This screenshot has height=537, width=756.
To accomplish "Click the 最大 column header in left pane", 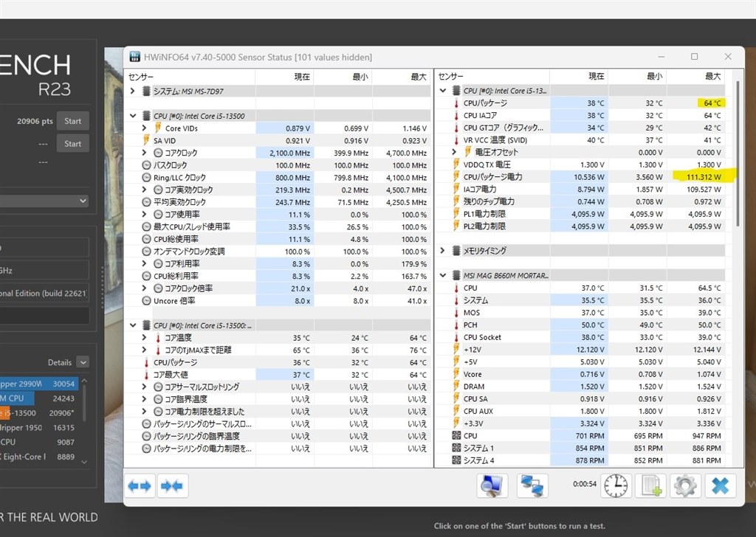I will coord(418,77).
